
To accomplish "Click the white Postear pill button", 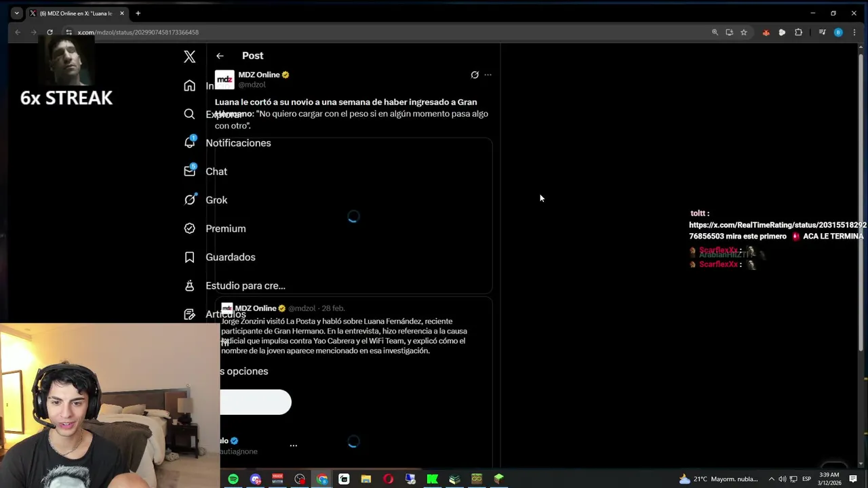I will 256,402.
